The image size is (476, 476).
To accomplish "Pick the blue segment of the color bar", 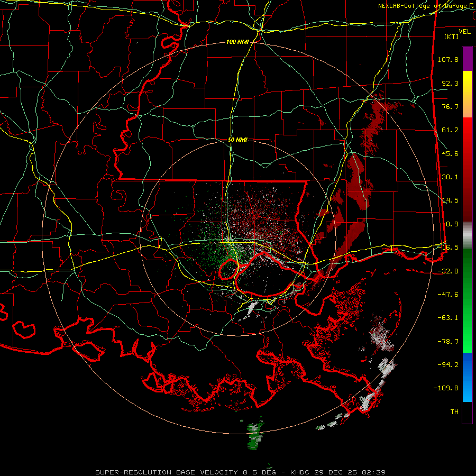I will (467, 377).
